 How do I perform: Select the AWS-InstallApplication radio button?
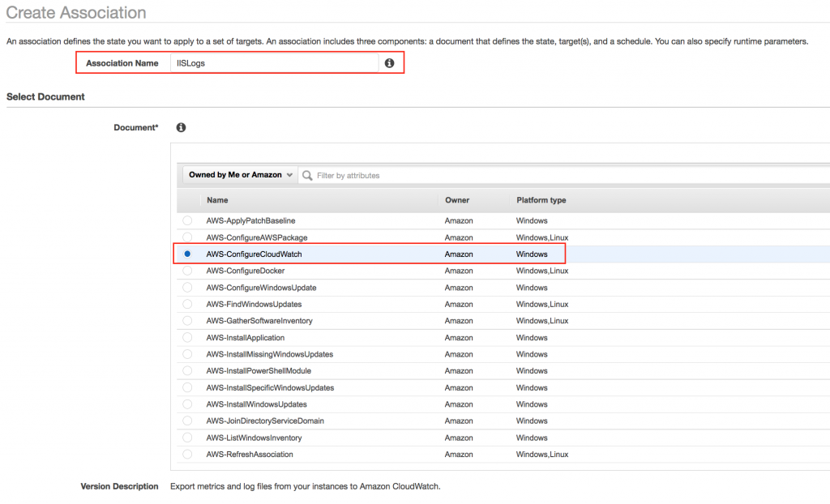(187, 337)
